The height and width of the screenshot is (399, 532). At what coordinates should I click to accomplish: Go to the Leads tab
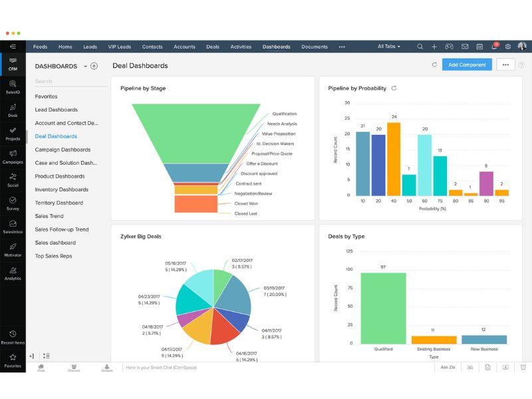pyautogui.click(x=90, y=47)
